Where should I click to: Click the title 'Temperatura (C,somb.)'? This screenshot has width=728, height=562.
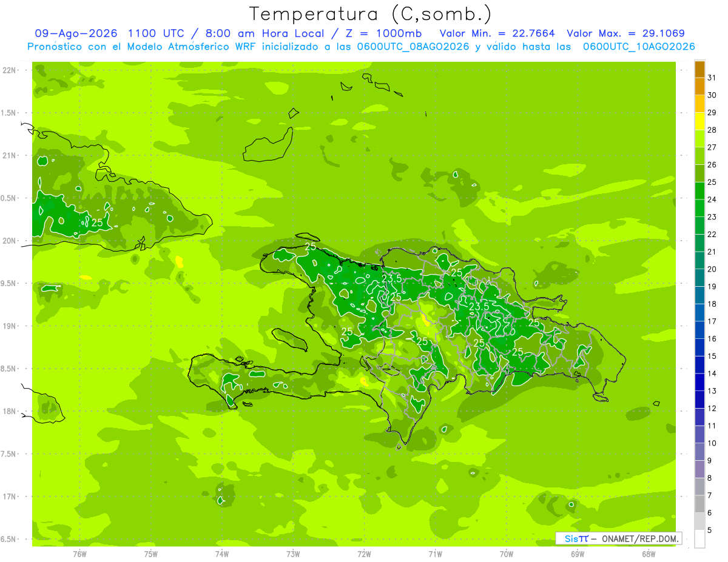coord(370,14)
